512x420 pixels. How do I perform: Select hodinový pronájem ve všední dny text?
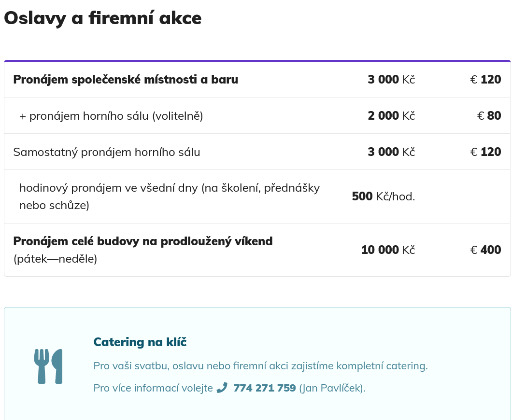(170, 196)
